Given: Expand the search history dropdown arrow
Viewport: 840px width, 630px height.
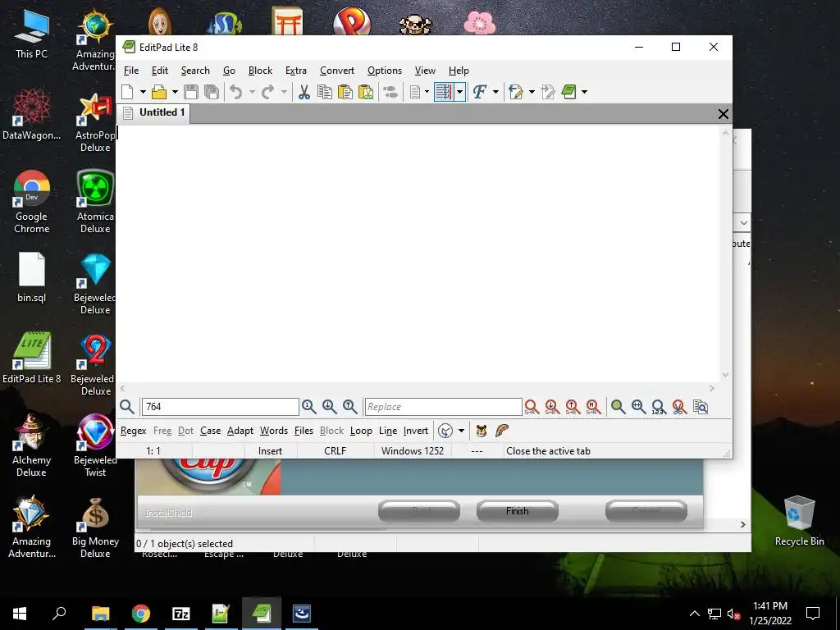Looking at the screenshot, I should pyautogui.click(x=461, y=431).
